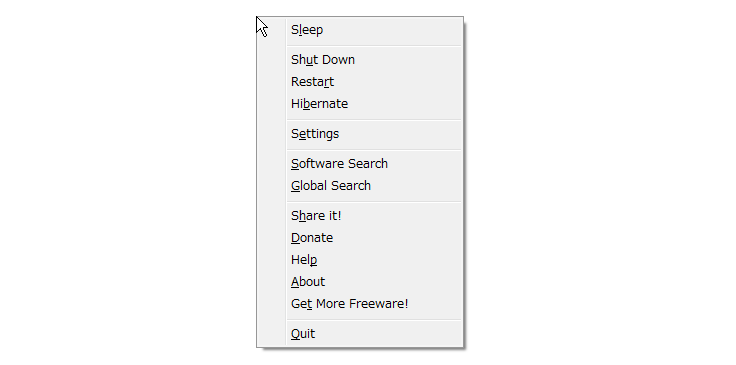Click the Share it! entry
This screenshot has height=365, width=736.
click(360, 216)
